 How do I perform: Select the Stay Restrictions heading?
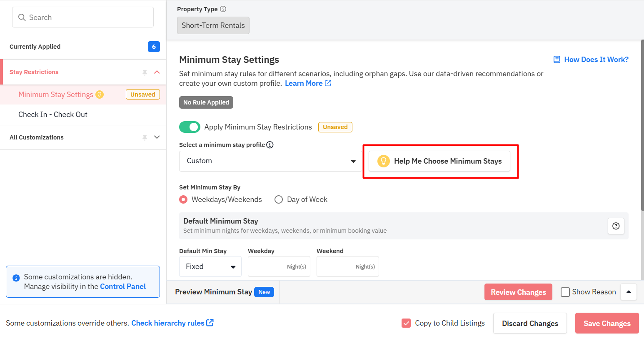34,72
